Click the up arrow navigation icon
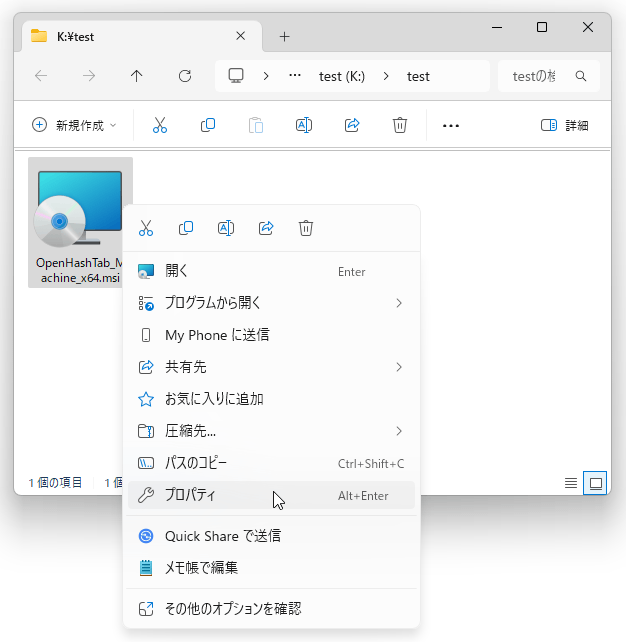Viewport: 626px width, 642px height. pos(137,76)
